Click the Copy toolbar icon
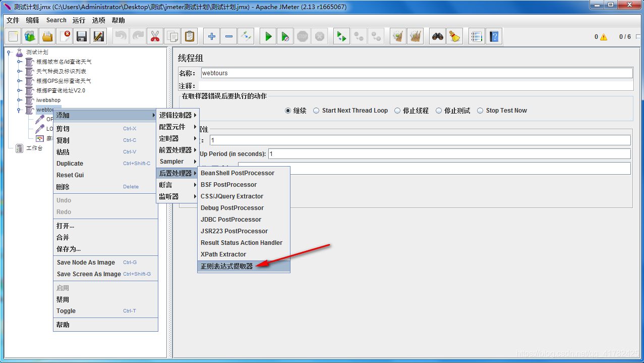644x363 pixels. coord(172,36)
